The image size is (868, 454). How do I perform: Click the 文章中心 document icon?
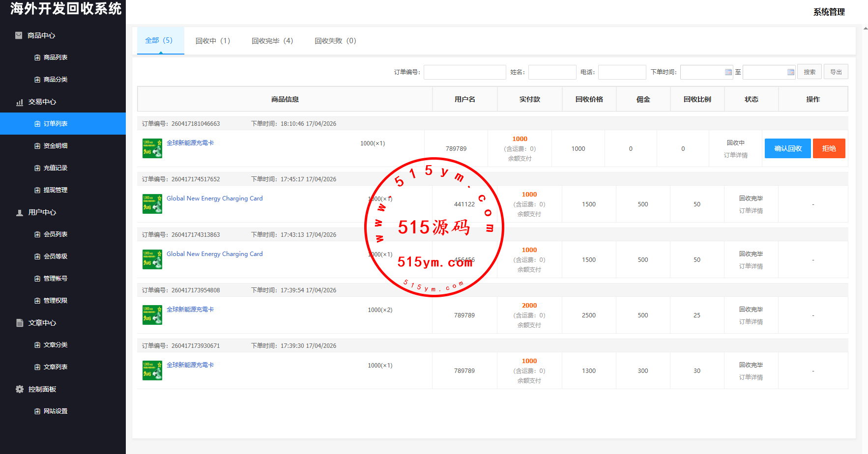(x=20, y=323)
